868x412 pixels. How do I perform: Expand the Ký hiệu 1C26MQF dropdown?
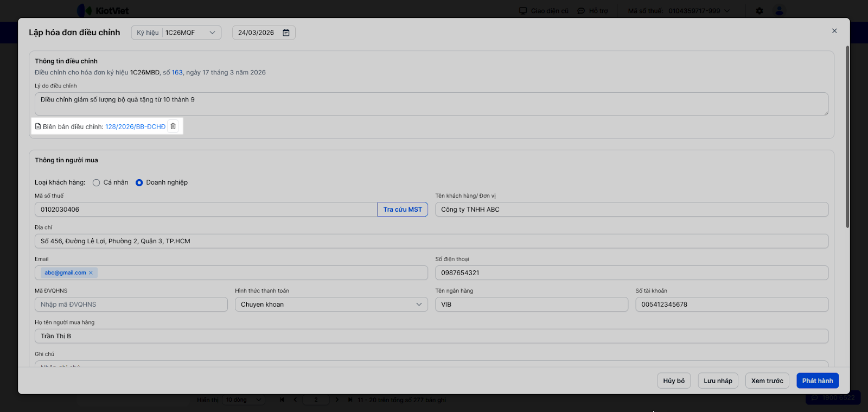(212, 33)
